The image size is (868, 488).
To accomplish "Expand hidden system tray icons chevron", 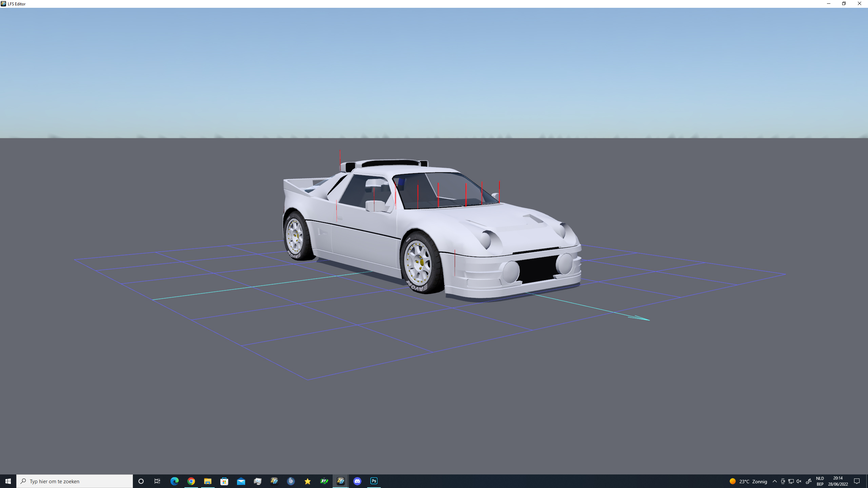I will (x=774, y=481).
